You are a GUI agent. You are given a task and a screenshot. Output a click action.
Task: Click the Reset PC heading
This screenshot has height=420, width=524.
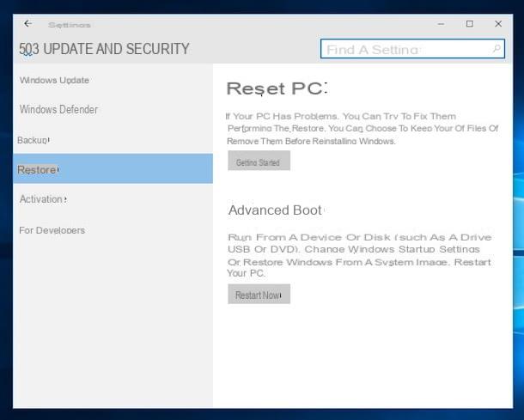click(x=277, y=88)
